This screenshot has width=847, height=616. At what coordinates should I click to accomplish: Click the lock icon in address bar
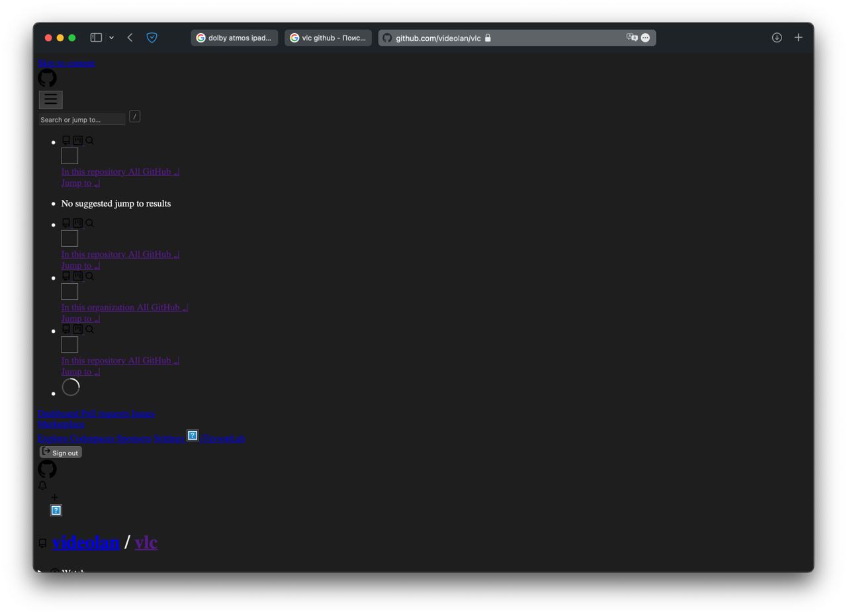point(488,38)
